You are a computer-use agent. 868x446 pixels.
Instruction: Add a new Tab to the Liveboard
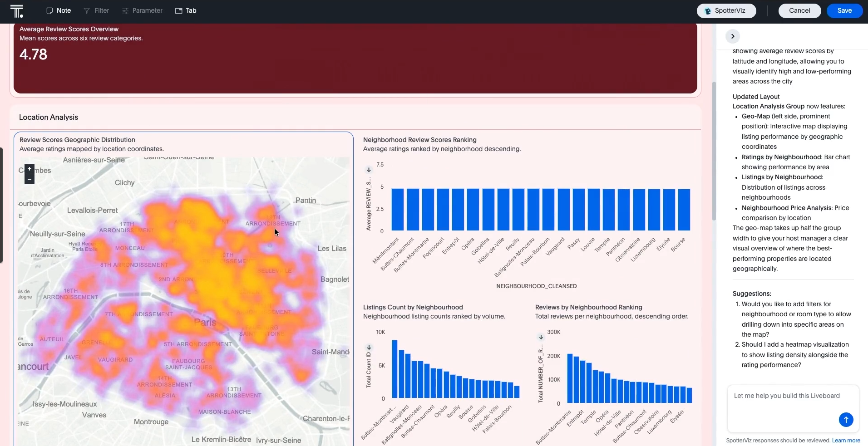[x=186, y=10]
